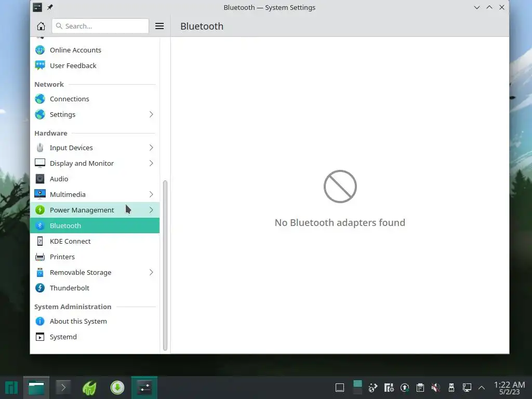Open the green flame app in taskbar
The height and width of the screenshot is (399, 532).
[90, 388]
